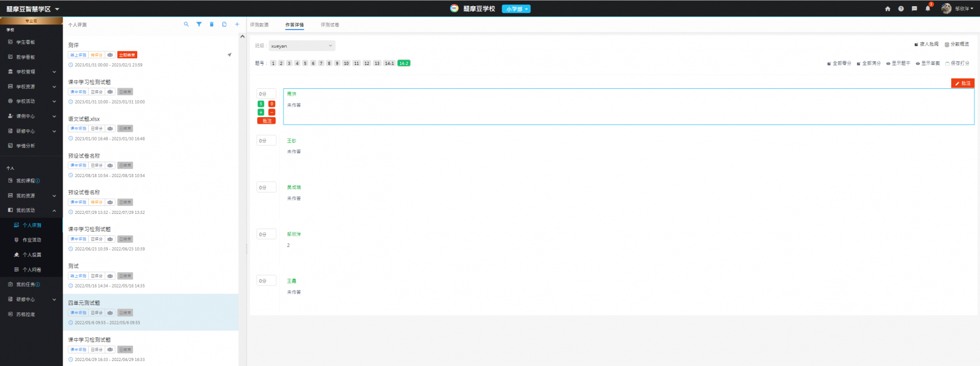Click the red 立即结束 button
The image size is (980, 366).
tap(127, 55)
